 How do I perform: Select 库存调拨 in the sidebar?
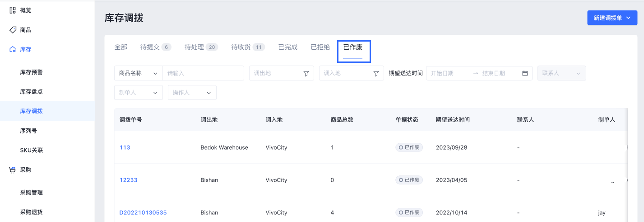point(32,111)
